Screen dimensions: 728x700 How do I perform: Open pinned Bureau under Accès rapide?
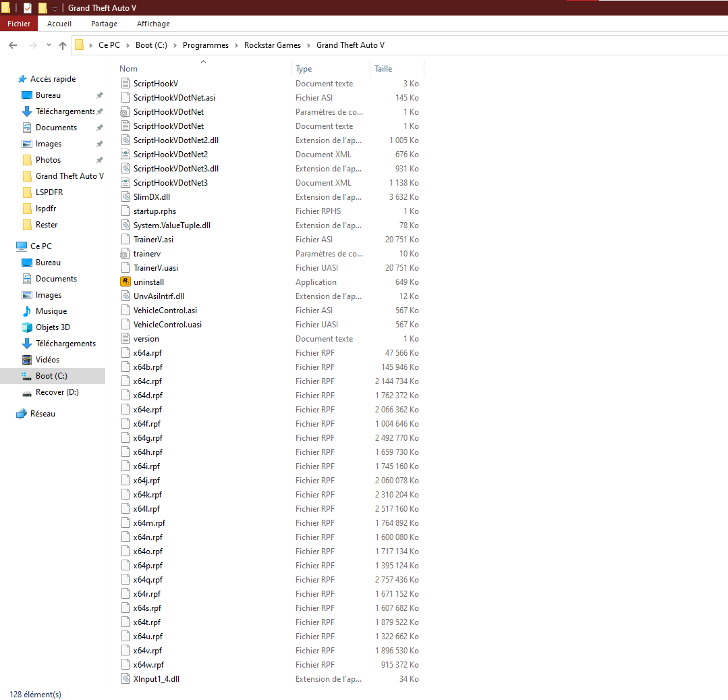49,95
